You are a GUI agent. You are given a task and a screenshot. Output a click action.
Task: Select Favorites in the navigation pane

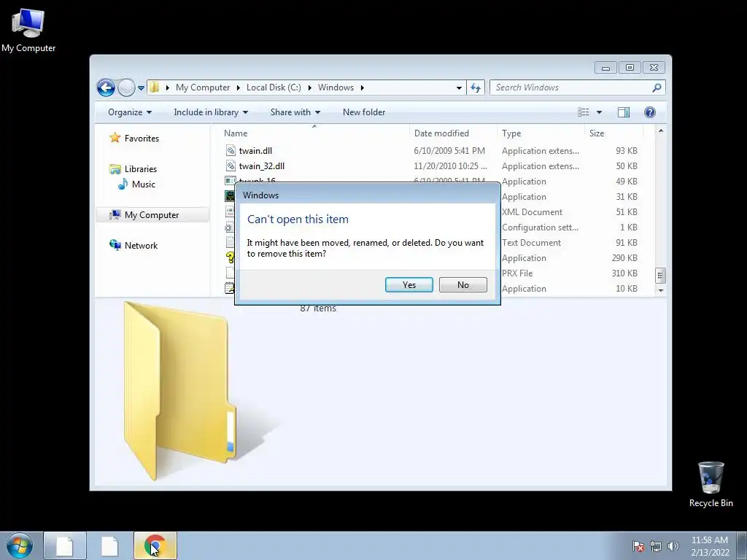[142, 139]
